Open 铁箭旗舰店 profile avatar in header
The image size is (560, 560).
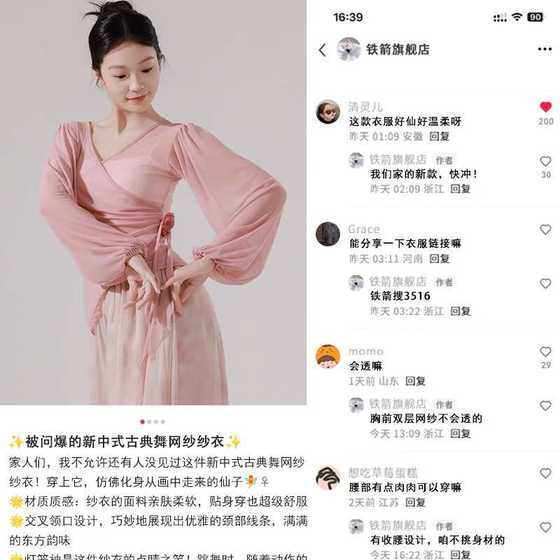coord(348,49)
